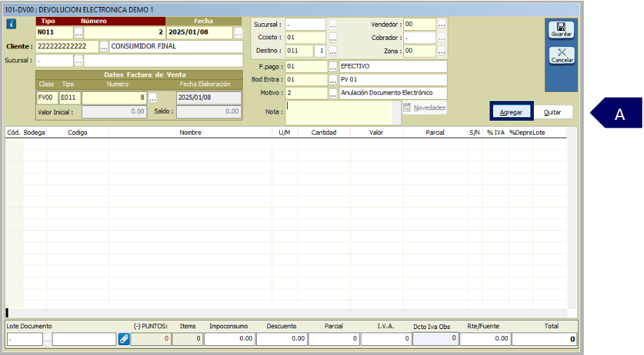Viewport: 644px width, 355px height.
Task: Open lookup beside Zona field
Action: [x=441, y=51]
